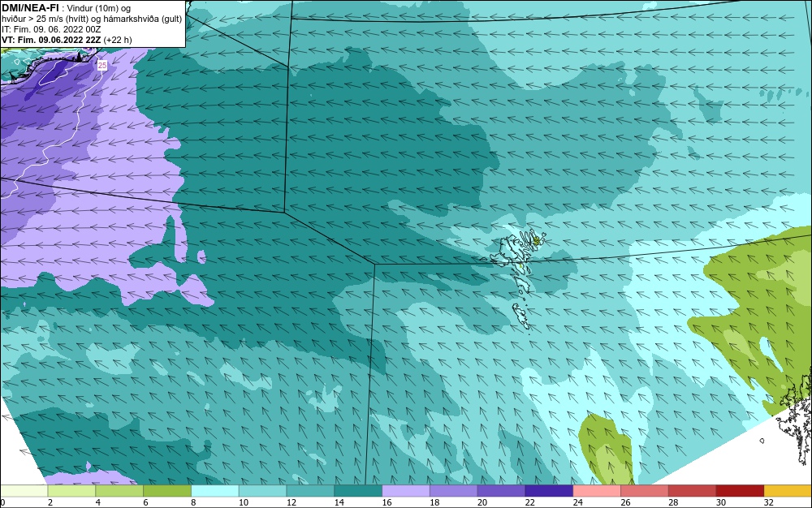Select the "(+22 h)" forecast offset text
This screenshot has width=812, height=508.
coord(118,40)
